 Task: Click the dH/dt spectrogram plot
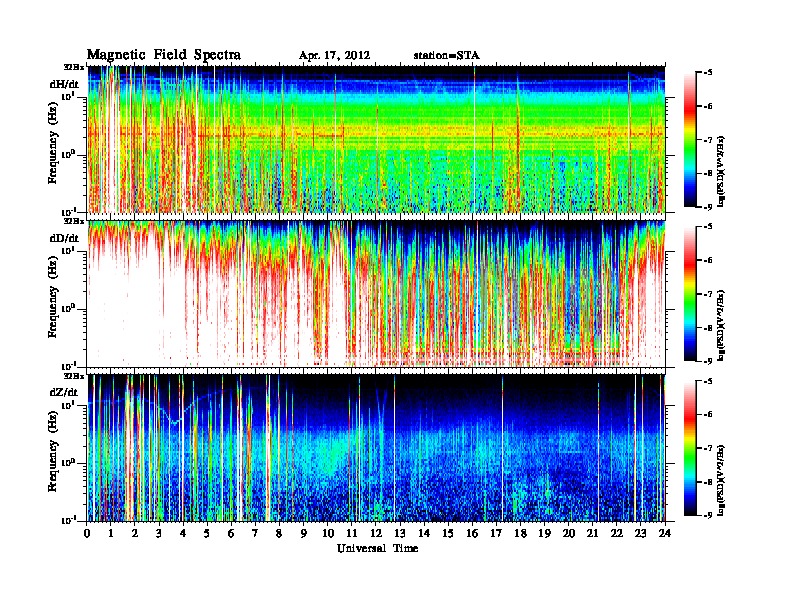pyautogui.click(x=376, y=139)
